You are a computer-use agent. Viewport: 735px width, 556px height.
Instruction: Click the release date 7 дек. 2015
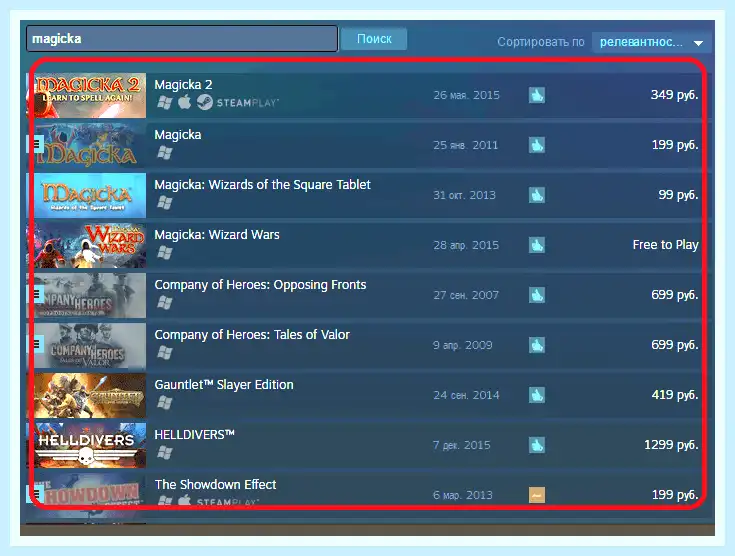click(462, 445)
